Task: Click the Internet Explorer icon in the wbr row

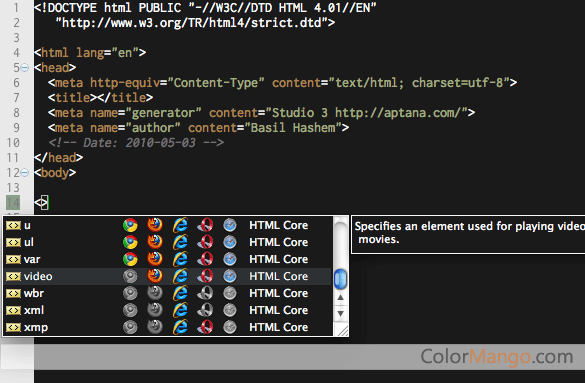Action: 180,293
